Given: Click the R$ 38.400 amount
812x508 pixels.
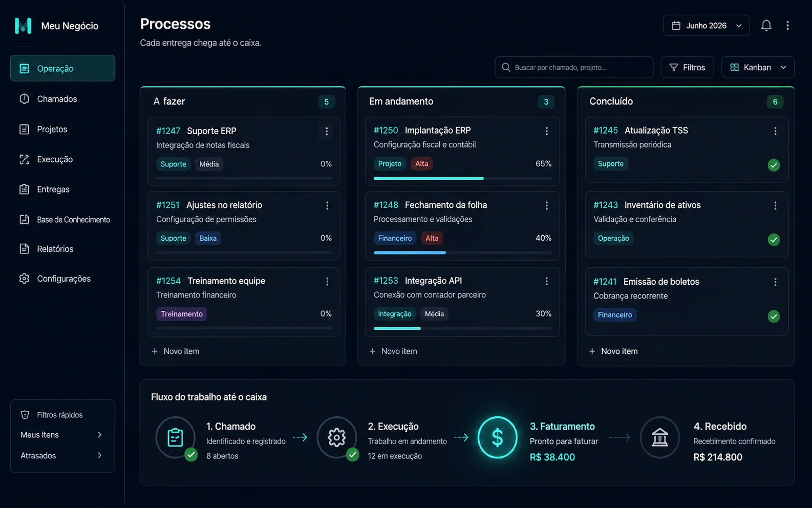Looking at the screenshot, I should pos(552,457).
